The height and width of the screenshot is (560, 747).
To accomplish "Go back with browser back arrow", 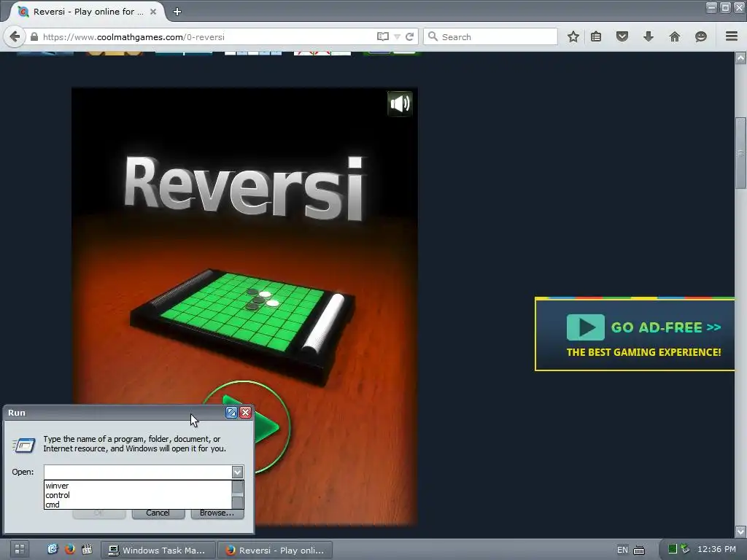I will click(x=15, y=36).
